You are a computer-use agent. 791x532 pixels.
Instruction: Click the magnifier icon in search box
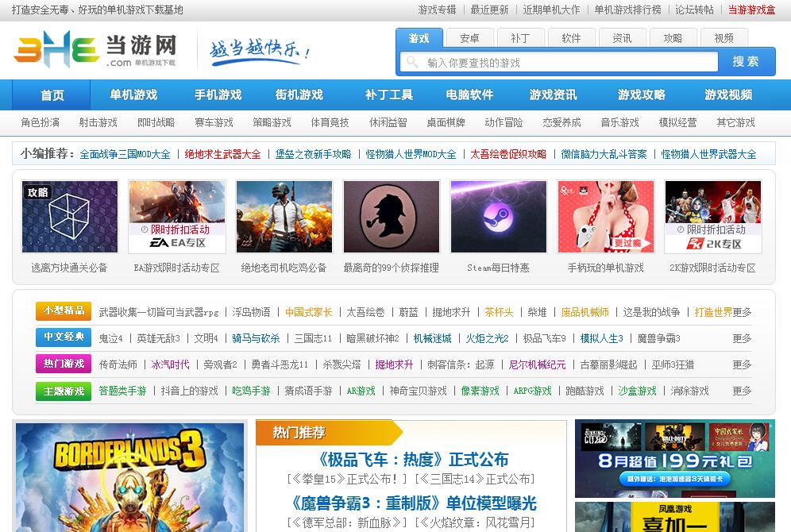point(412,62)
